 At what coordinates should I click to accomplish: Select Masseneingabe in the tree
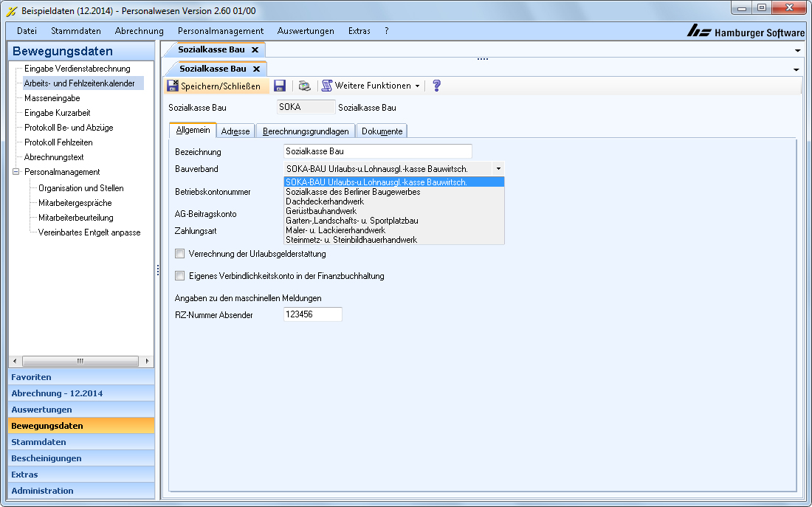[x=52, y=98]
